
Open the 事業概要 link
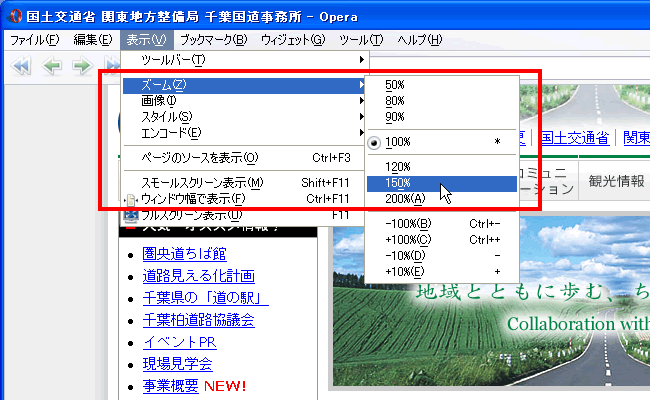pyautogui.click(x=170, y=386)
